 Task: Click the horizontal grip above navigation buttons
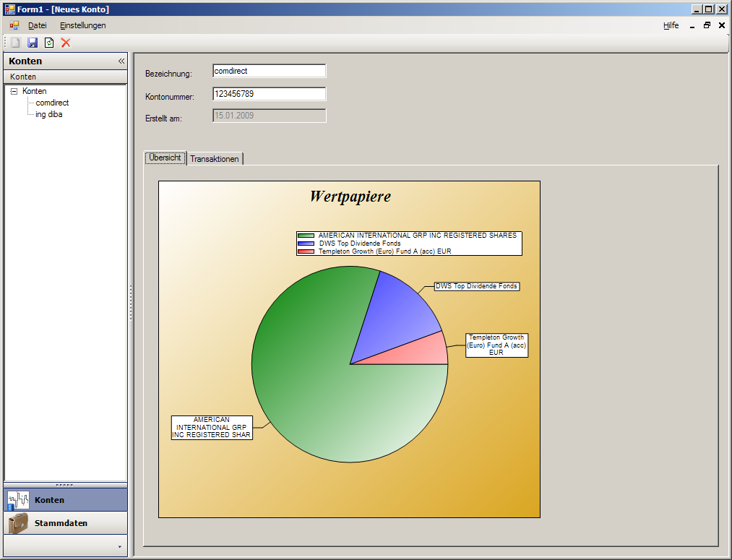[65, 485]
